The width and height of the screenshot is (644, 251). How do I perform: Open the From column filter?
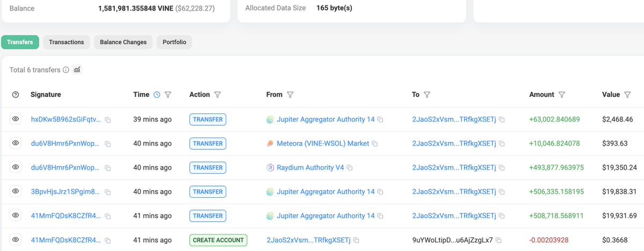pyautogui.click(x=290, y=95)
